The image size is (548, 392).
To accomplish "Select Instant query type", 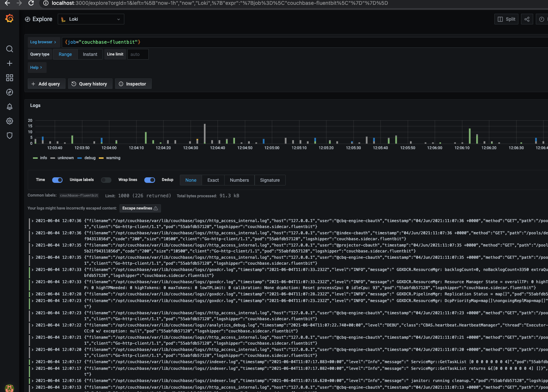I will (90, 54).
